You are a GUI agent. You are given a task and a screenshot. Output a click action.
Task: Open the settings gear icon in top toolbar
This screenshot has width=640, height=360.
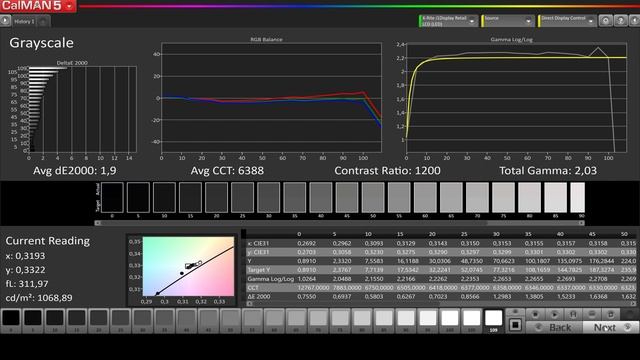(605, 21)
